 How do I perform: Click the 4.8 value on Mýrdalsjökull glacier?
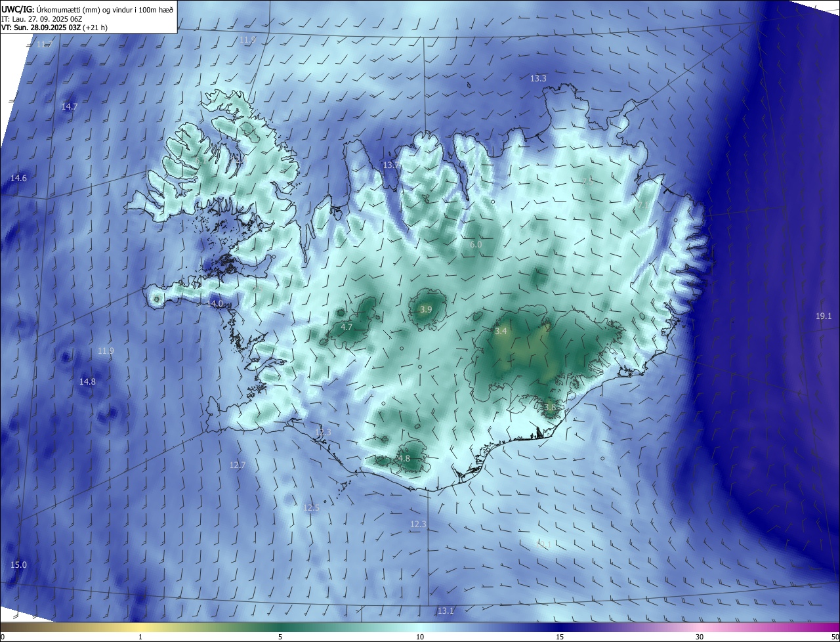[404, 458]
